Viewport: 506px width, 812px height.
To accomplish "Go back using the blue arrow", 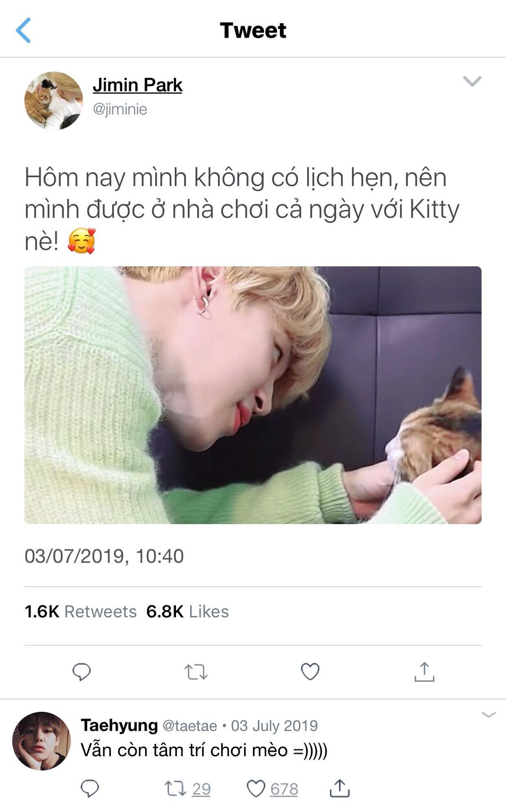I will (x=23, y=30).
